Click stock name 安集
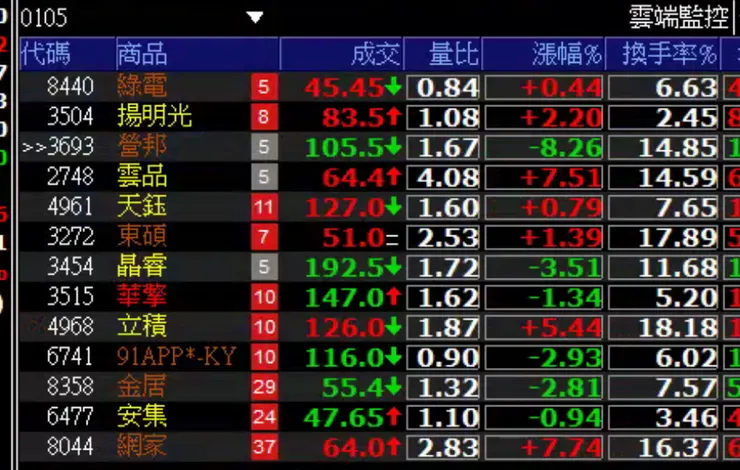This screenshot has height=470, width=740. (142, 417)
